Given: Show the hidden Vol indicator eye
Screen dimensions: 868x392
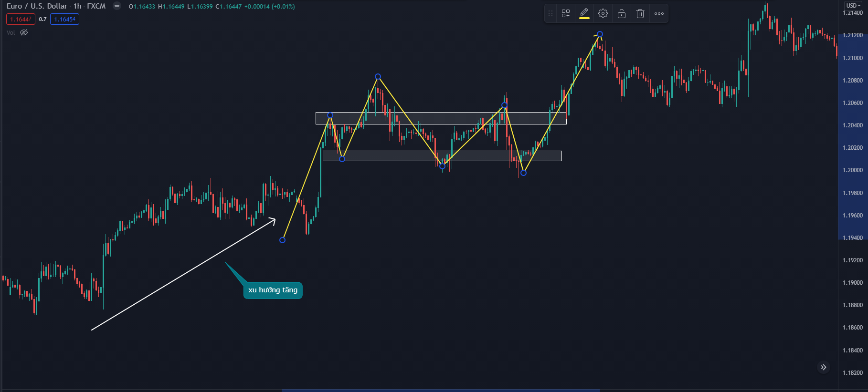Looking at the screenshot, I should tap(24, 32).
